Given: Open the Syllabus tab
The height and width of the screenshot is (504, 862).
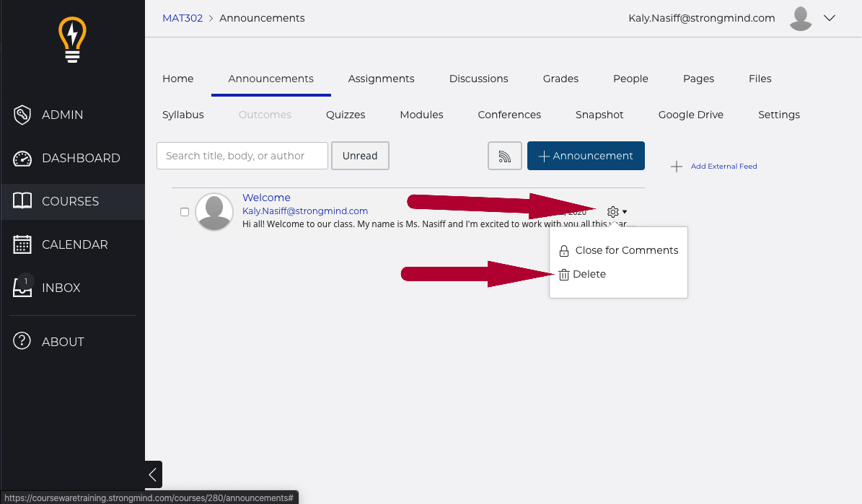Looking at the screenshot, I should click(x=183, y=115).
